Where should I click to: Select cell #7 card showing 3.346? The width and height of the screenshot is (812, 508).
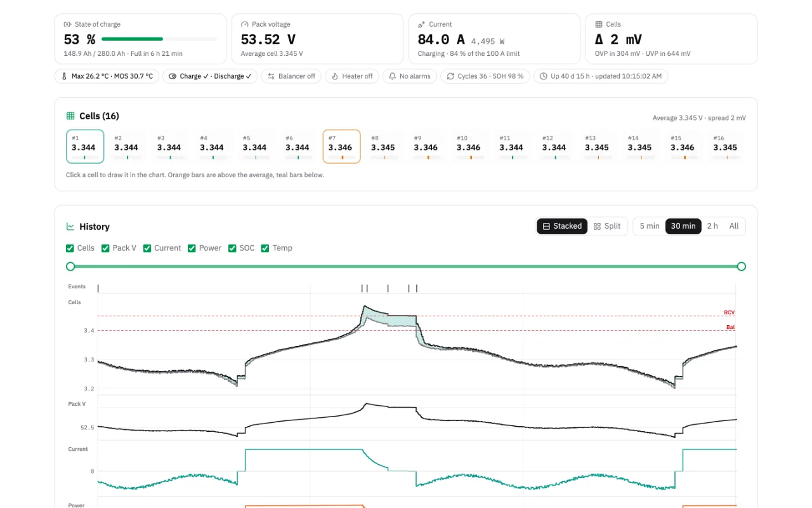point(342,147)
